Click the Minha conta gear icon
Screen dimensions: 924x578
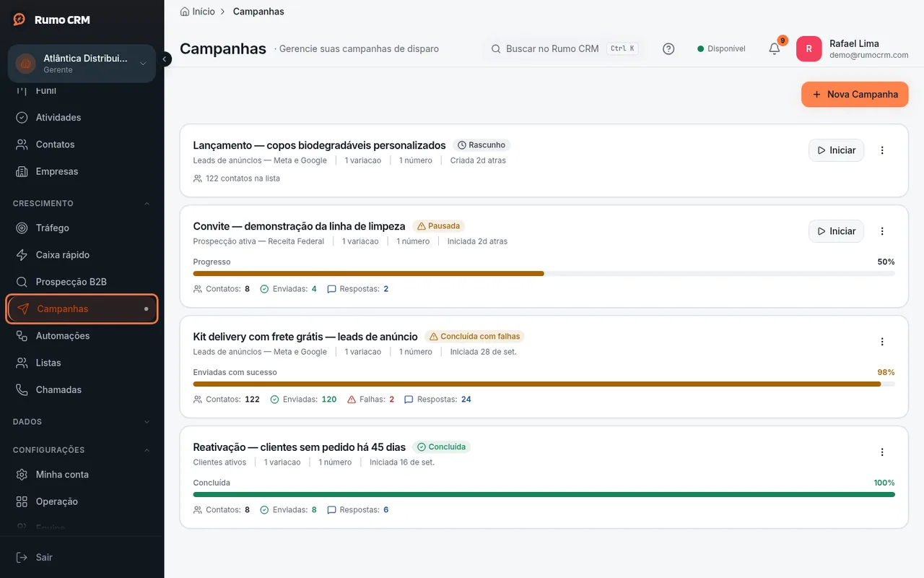point(22,475)
